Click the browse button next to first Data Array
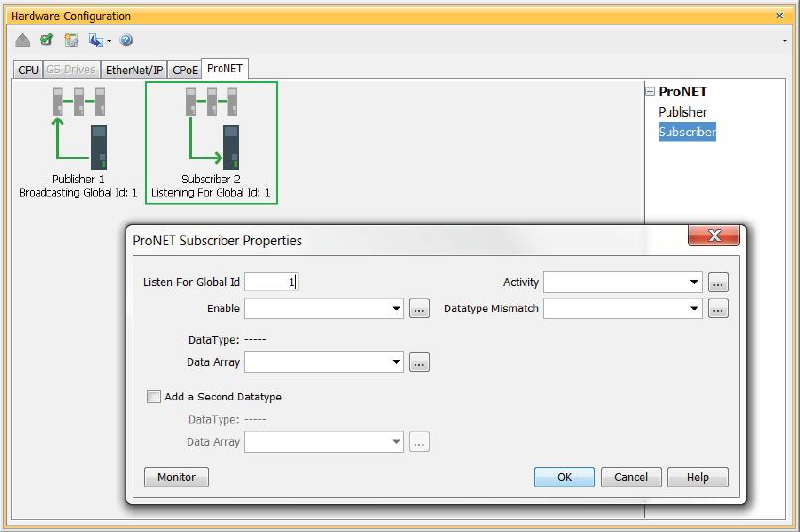This screenshot has height=532, width=800. (419, 362)
